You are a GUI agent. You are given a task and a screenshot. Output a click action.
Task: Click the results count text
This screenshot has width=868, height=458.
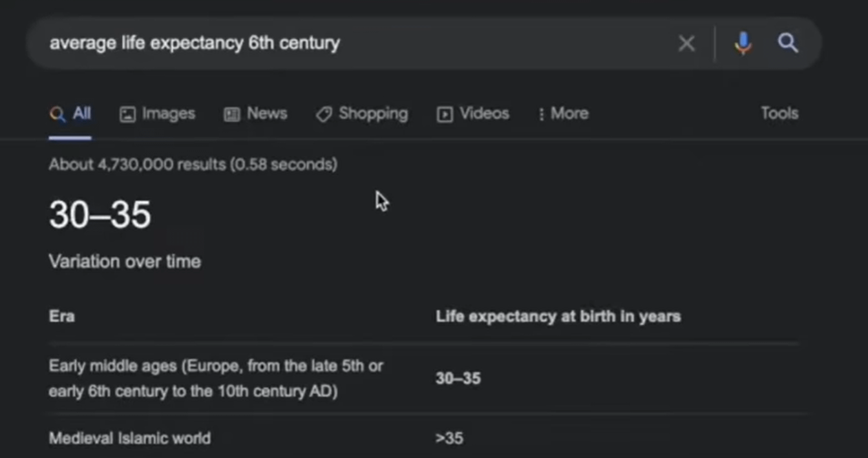[193, 164]
